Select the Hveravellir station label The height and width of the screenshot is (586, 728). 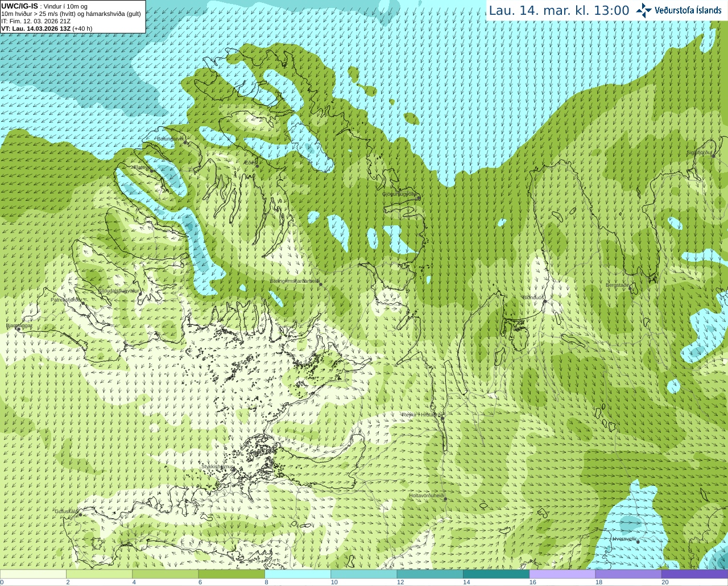click(x=625, y=538)
